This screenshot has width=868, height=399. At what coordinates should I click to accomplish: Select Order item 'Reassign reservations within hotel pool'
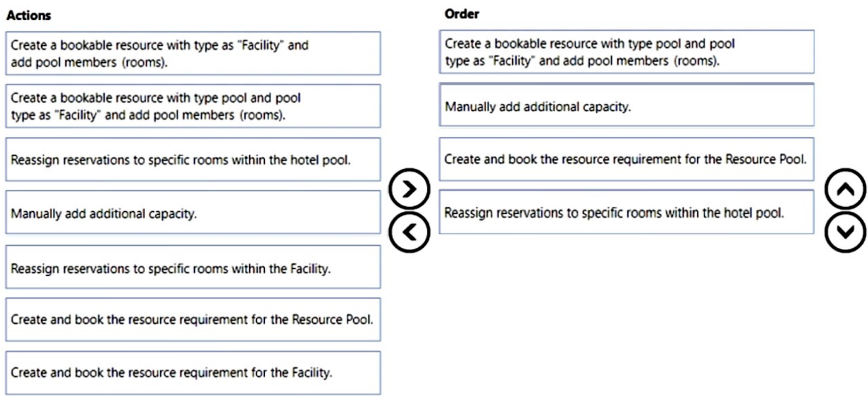coord(626,212)
